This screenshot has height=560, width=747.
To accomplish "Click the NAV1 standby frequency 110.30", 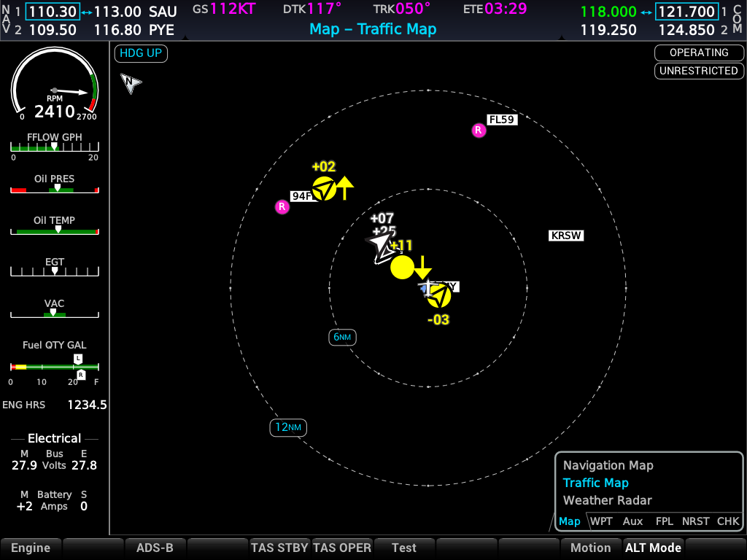I will [53, 12].
